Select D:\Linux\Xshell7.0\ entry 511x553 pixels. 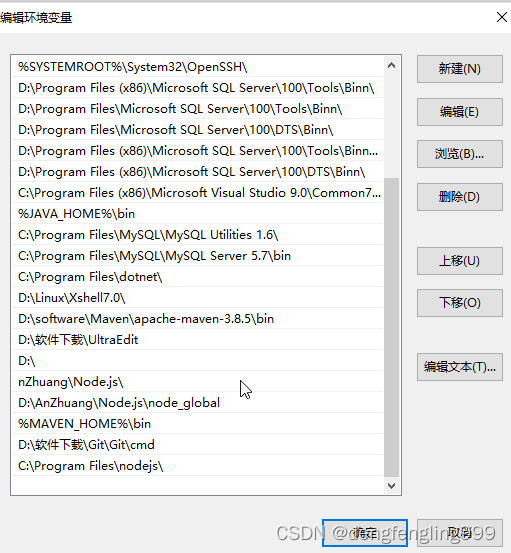(197, 298)
